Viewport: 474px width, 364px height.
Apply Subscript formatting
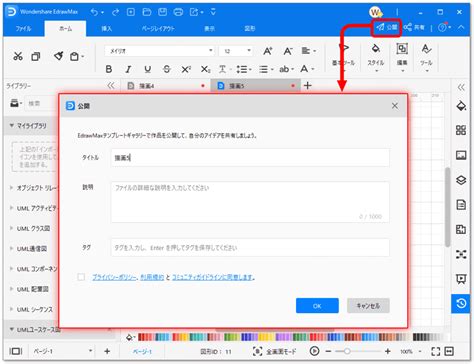coord(205,69)
